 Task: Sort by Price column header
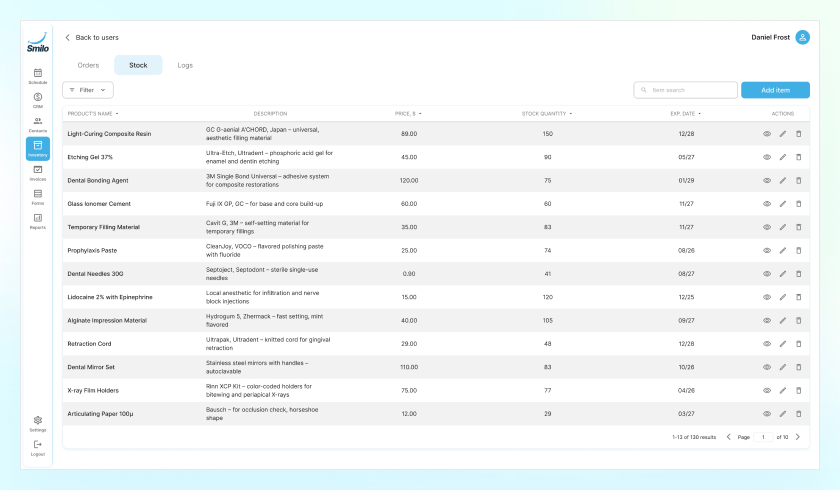408,114
